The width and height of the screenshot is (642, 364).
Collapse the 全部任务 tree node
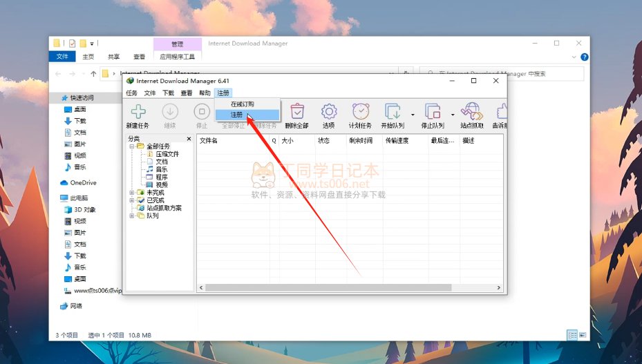click(x=131, y=146)
